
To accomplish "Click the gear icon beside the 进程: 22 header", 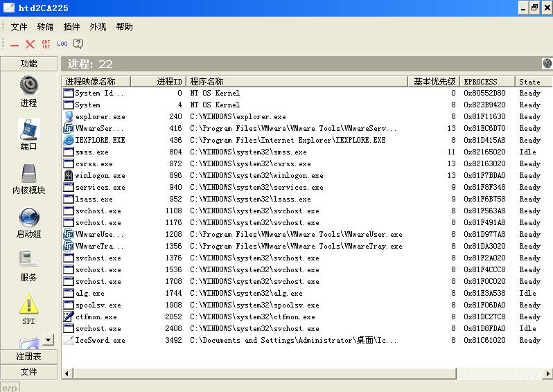I will click(x=547, y=64).
